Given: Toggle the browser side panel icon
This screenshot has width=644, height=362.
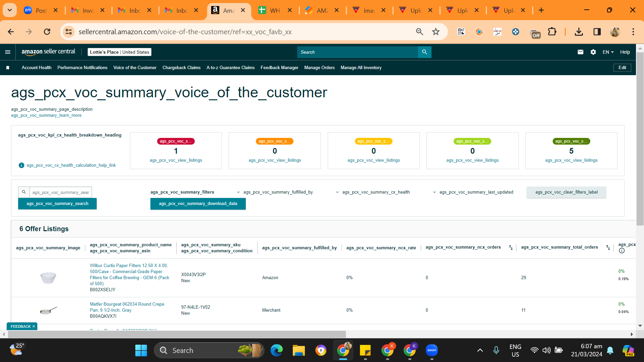Looking at the screenshot, I should coord(597,32).
